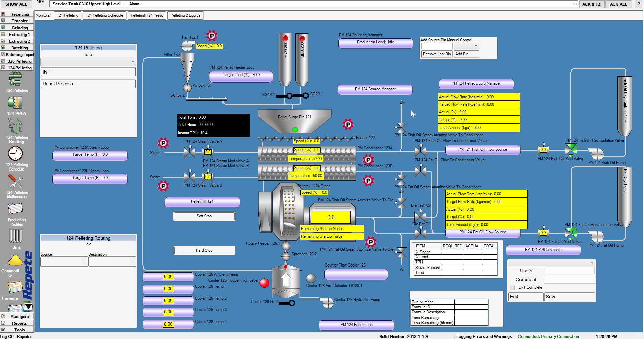Image resolution: width=644 pixels, height=339 pixels.
Task: Toggle the PM 124 Fat Oil Recirculation Valve
Action: pos(571,233)
